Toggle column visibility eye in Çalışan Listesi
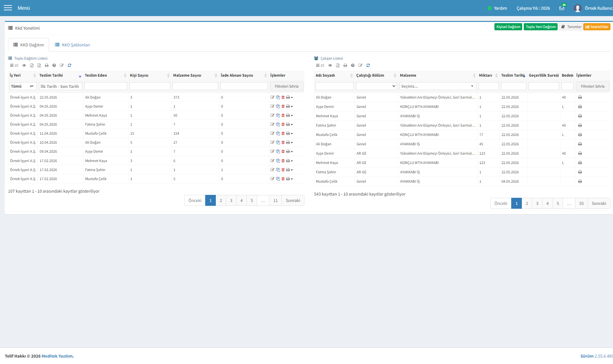Viewport: 613px width, 364px height. [330, 65]
